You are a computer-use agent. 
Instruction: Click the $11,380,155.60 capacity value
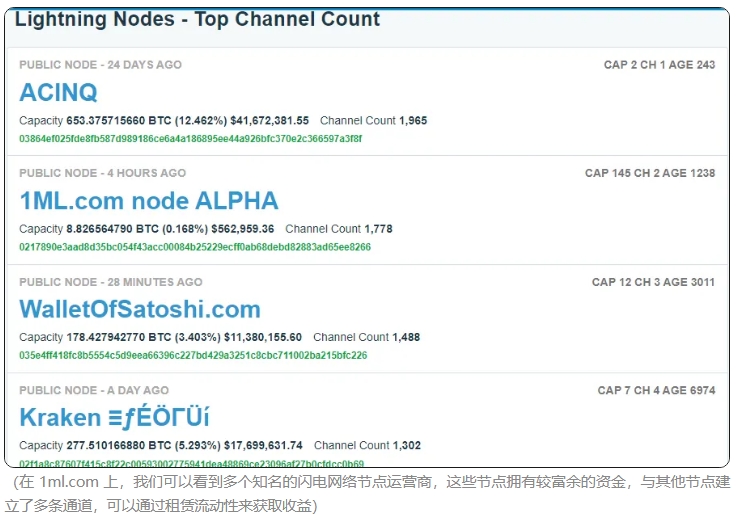(263, 337)
